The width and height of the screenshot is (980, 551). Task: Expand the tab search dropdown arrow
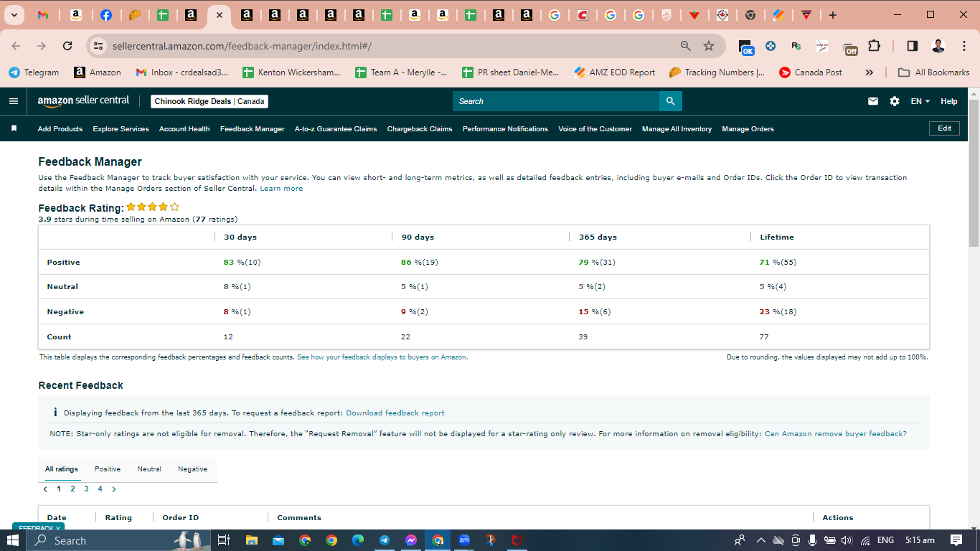(x=14, y=15)
